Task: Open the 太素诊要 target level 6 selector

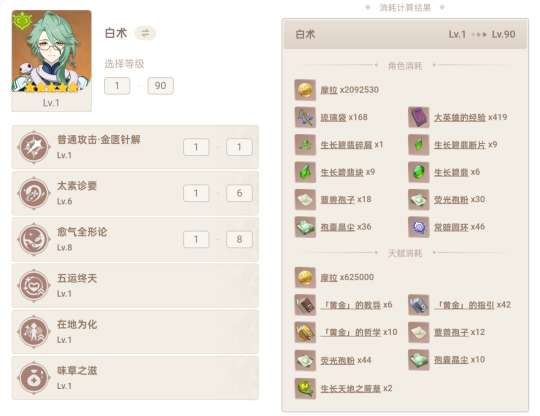Action: (x=239, y=193)
